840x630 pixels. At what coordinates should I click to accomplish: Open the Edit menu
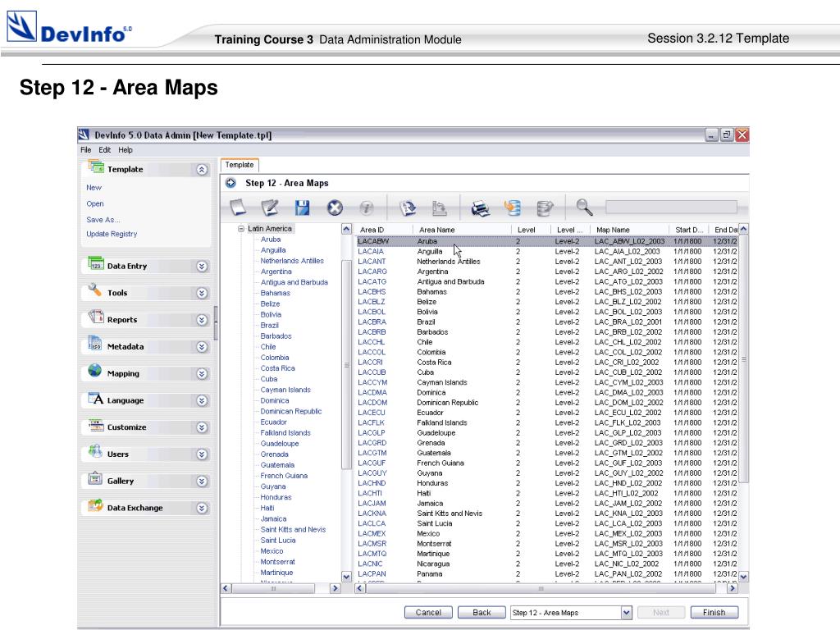coord(104,150)
